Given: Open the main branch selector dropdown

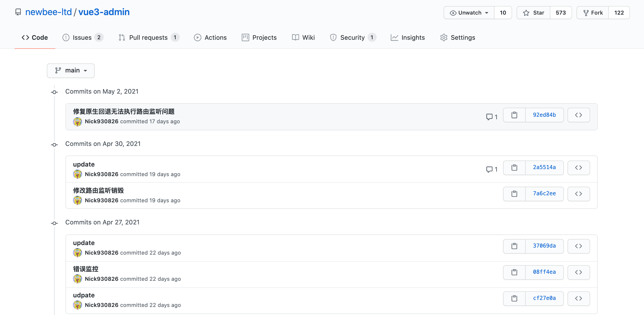Looking at the screenshot, I should pyautogui.click(x=71, y=70).
